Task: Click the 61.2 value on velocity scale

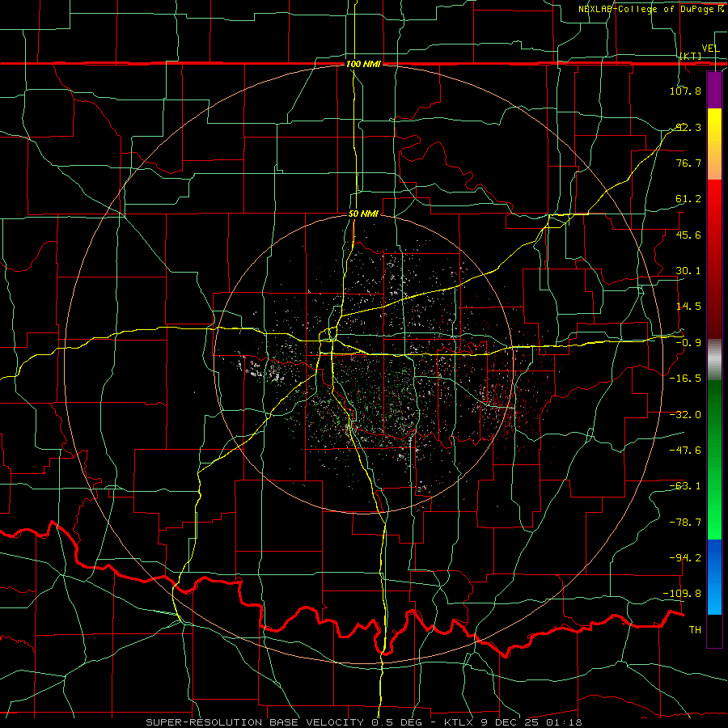Action: (688, 199)
